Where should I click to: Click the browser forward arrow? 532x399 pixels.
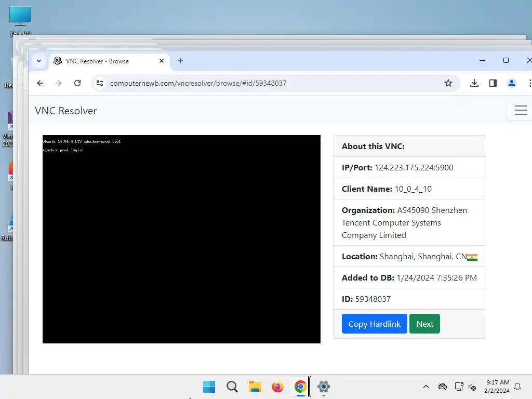click(58, 83)
